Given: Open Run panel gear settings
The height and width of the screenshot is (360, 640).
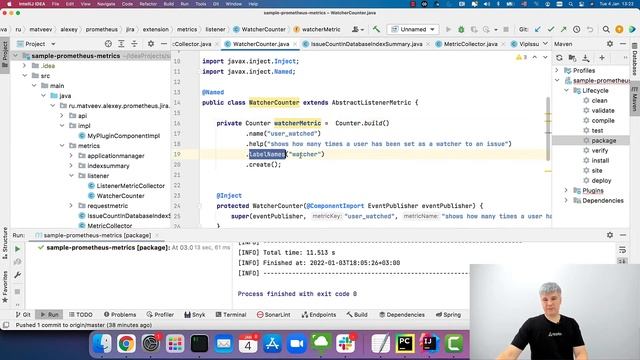Looking at the screenshot, I should pyautogui.click(x=610, y=235).
